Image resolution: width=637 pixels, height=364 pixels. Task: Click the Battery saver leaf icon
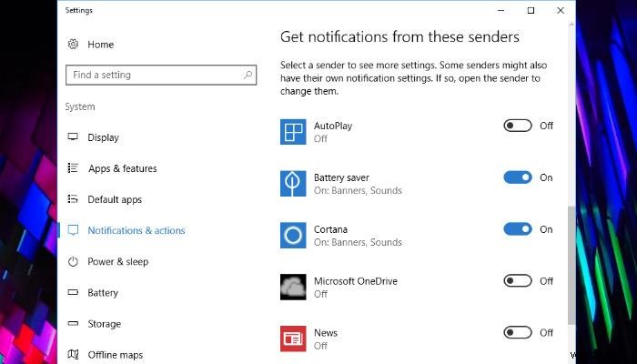pyautogui.click(x=293, y=184)
